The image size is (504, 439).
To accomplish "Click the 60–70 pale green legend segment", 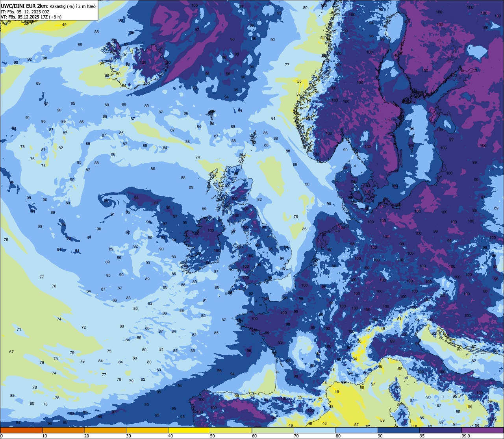I will (273, 430).
